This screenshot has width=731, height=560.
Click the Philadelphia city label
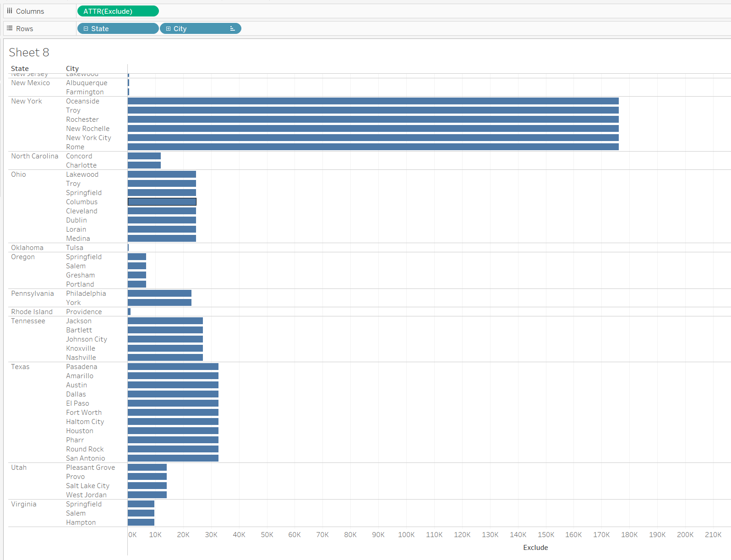pyautogui.click(x=86, y=294)
